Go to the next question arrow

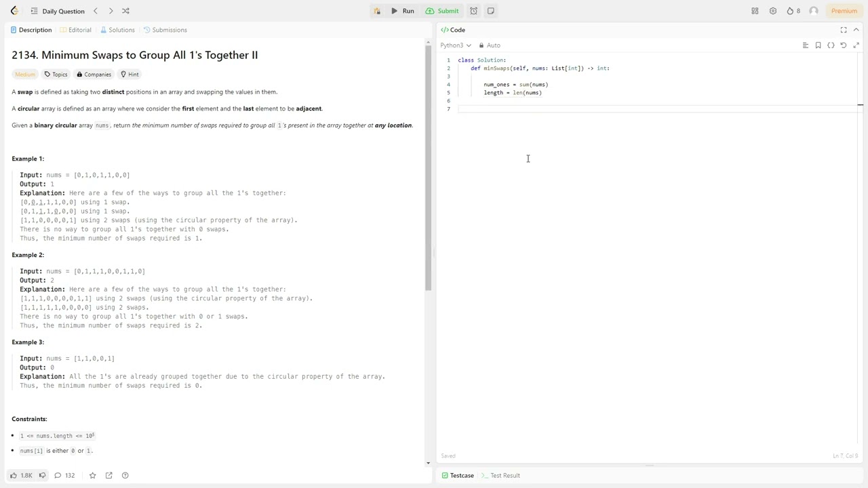point(111,11)
